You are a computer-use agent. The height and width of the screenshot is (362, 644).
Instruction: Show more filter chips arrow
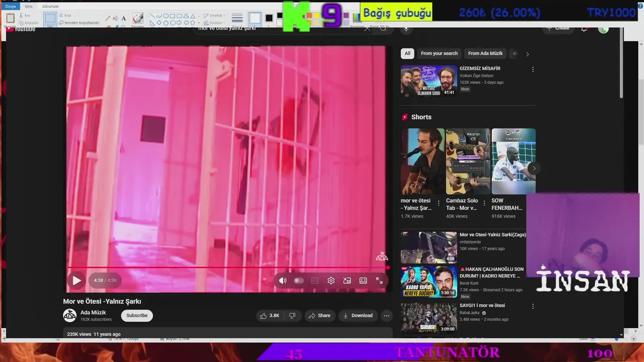pos(527,54)
